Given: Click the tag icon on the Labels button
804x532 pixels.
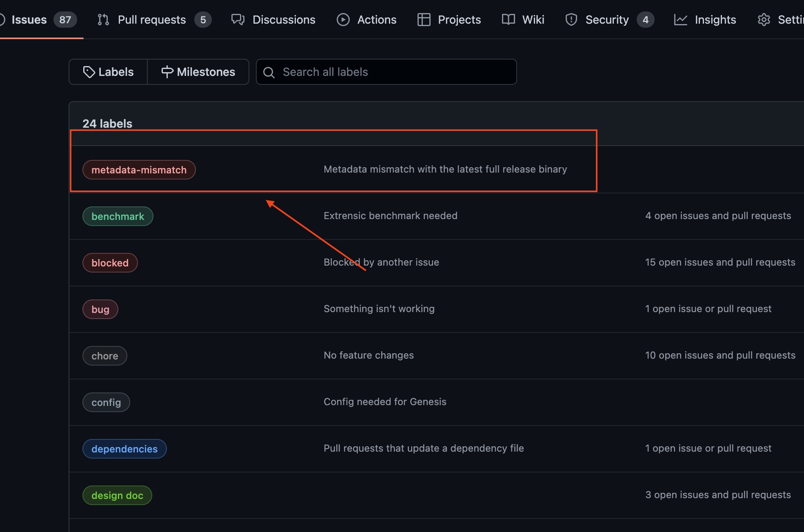Looking at the screenshot, I should click(x=90, y=72).
